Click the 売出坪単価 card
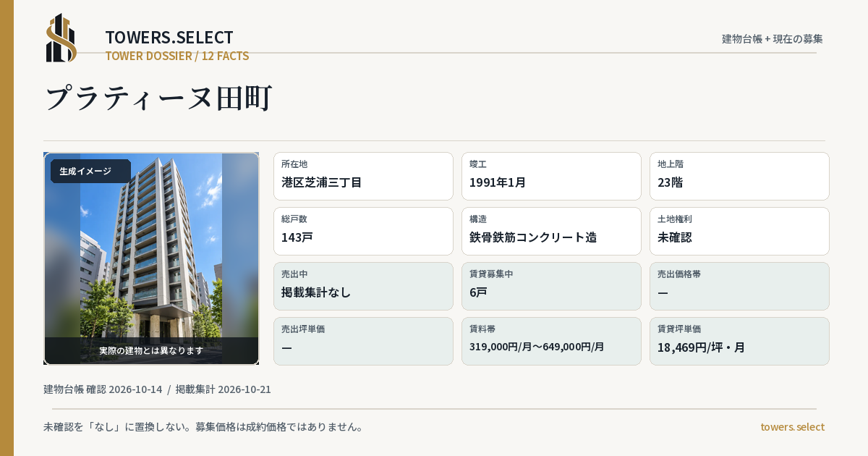868x456 pixels. click(363, 341)
